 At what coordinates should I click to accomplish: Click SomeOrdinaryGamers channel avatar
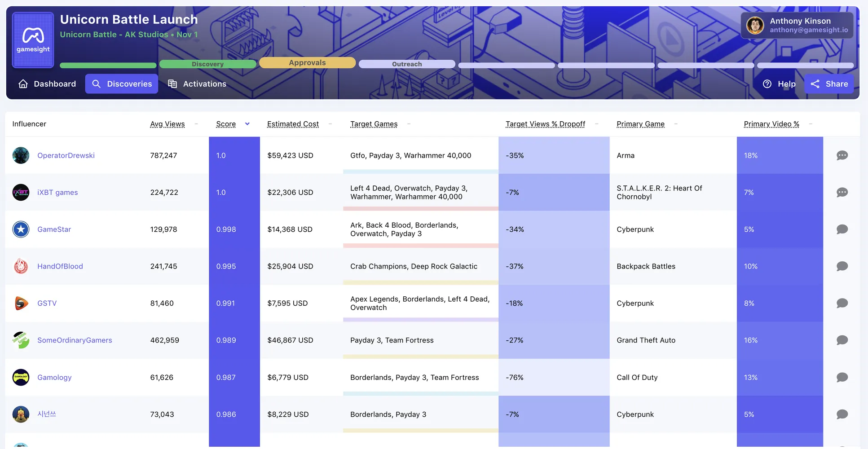pyautogui.click(x=21, y=340)
